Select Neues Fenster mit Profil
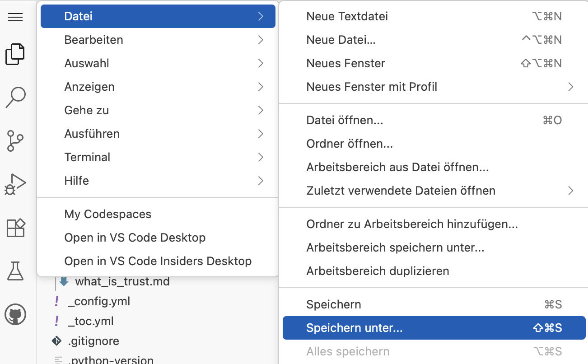The image size is (588, 364). tap(434, 87)
